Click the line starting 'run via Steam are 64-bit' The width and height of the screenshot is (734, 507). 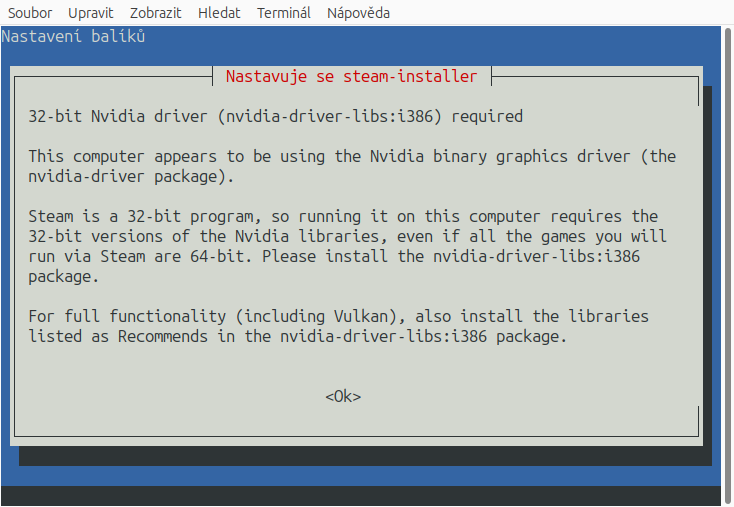point(334,257)
